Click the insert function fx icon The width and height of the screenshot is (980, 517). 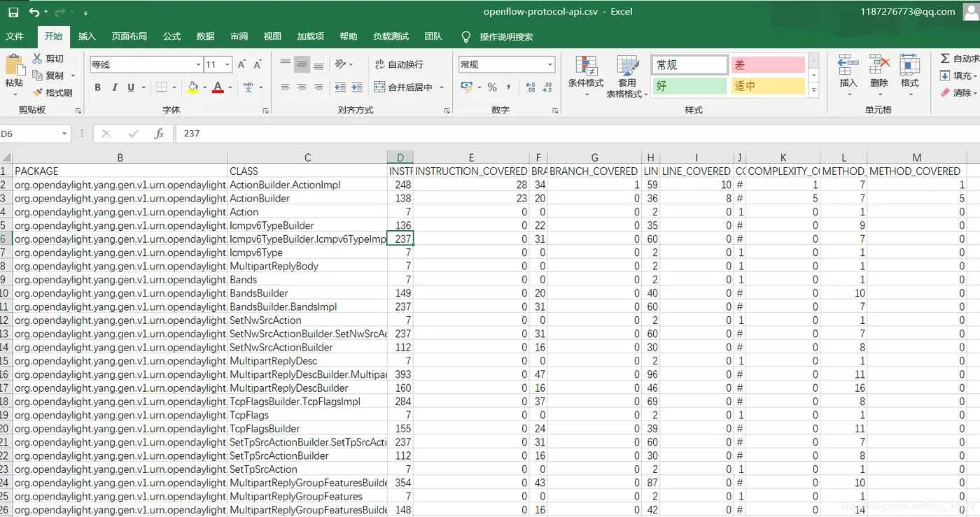159,133
